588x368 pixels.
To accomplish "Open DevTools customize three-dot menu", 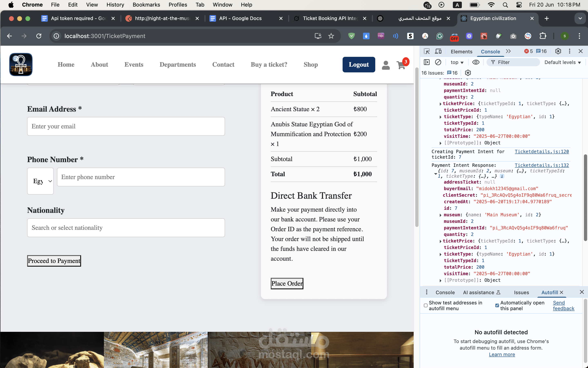I will click(x=570, y=51).
